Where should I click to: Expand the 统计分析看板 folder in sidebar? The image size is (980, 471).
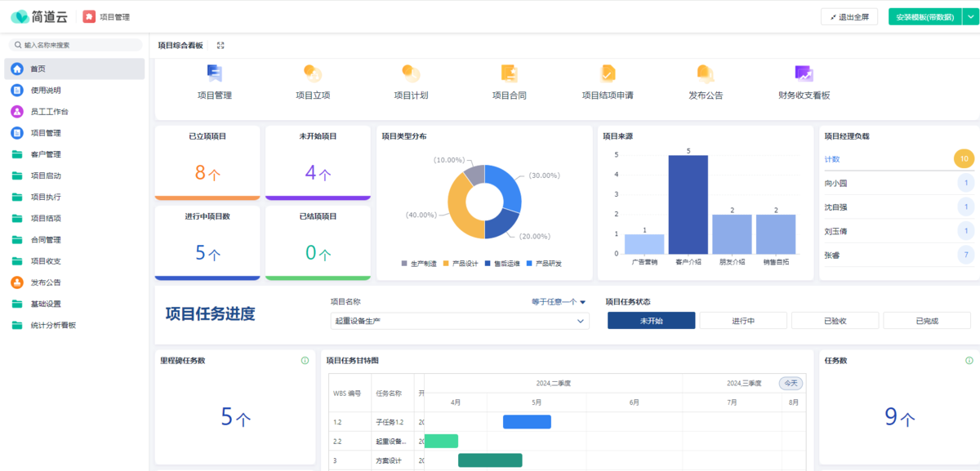pos(73,325)
